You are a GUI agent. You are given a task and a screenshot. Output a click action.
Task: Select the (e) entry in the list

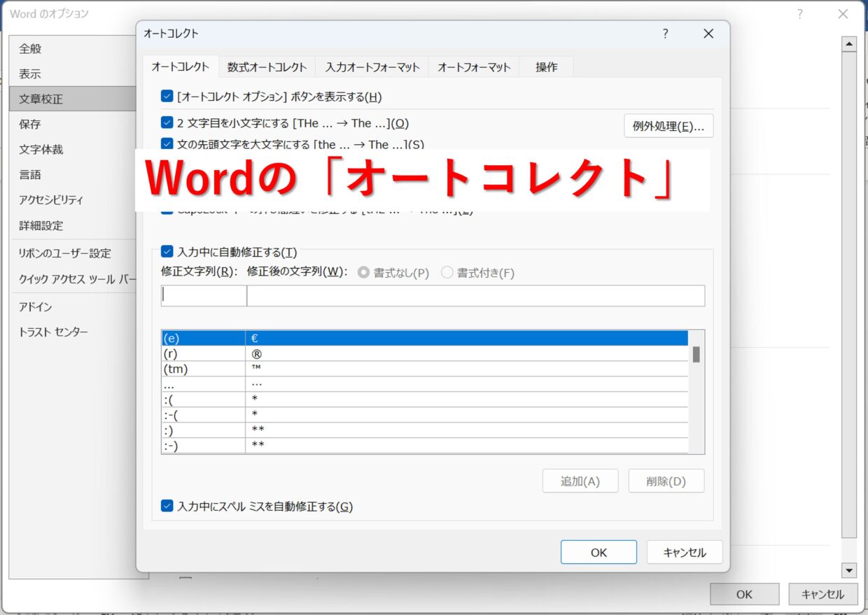(203, 339)
